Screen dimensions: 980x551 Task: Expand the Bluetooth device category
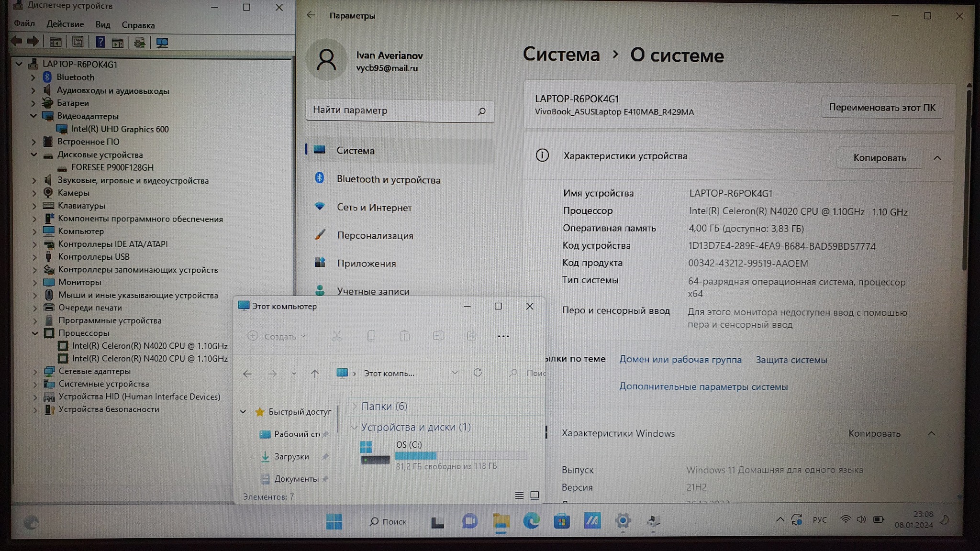[x=33, y=77]
